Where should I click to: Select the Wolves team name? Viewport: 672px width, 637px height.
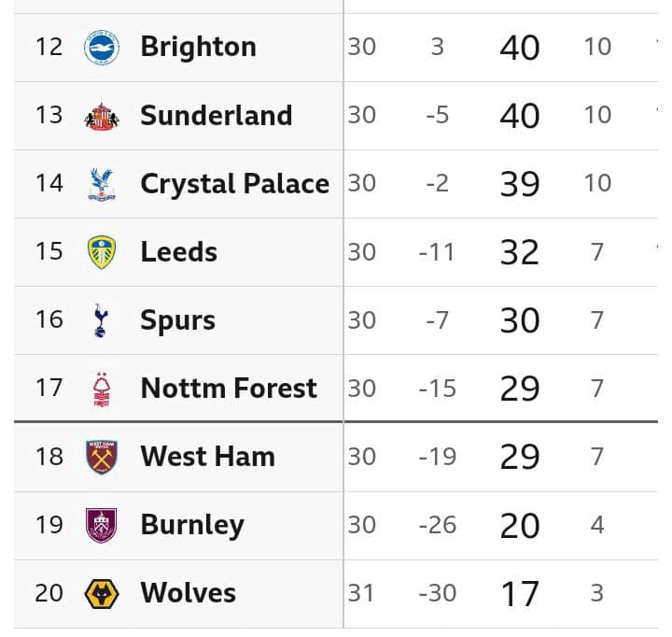(188, 592)
